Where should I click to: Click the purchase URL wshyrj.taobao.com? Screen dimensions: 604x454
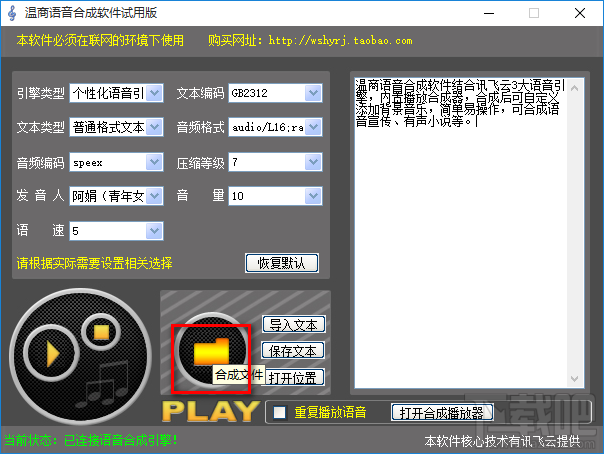tap(341, 40)
